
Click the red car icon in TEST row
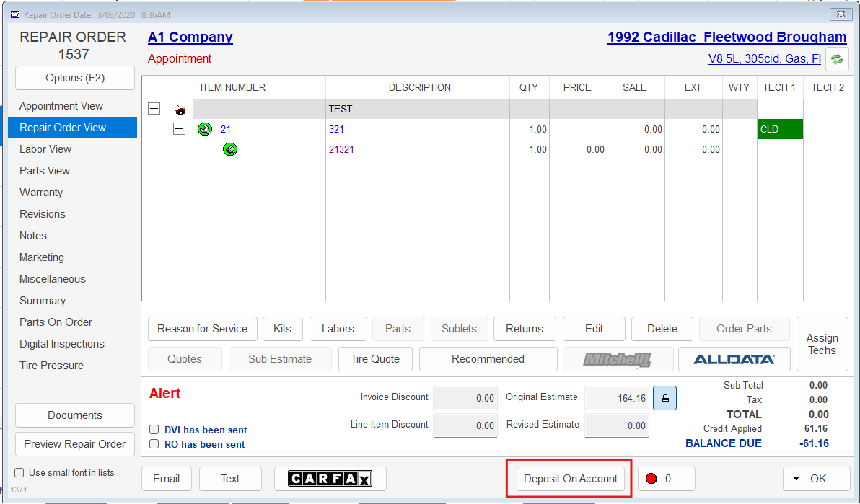tap(180, 110)
